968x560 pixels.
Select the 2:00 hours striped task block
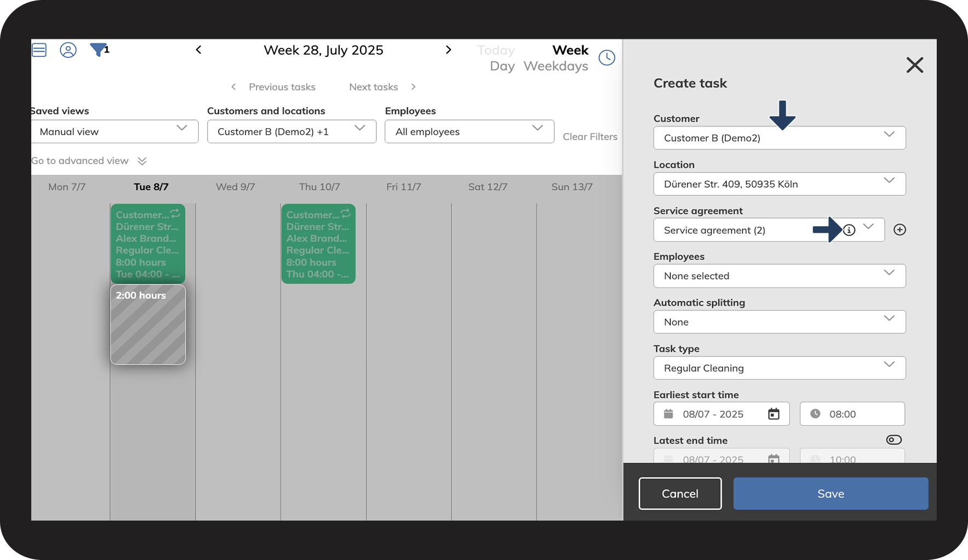(x=148, y=325)
